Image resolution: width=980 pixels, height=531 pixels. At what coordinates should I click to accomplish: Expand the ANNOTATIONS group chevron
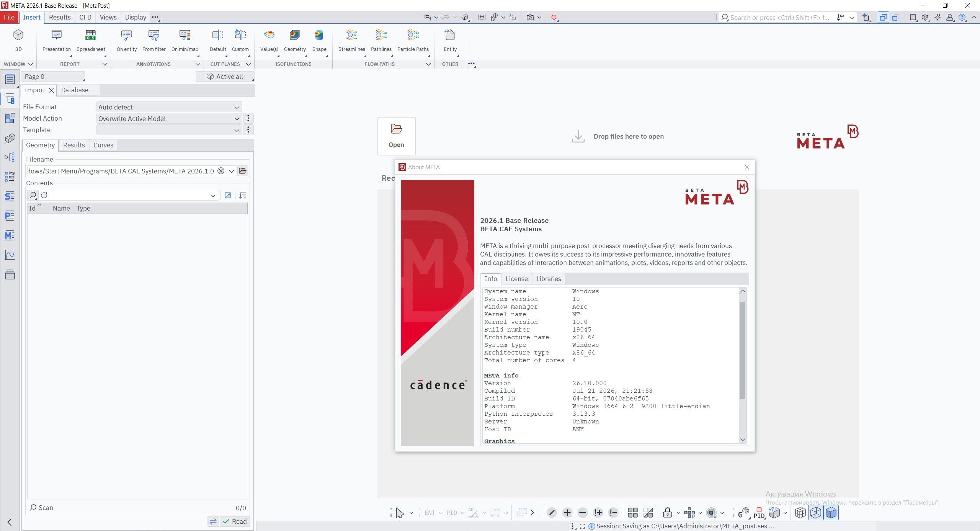[198, 64]
